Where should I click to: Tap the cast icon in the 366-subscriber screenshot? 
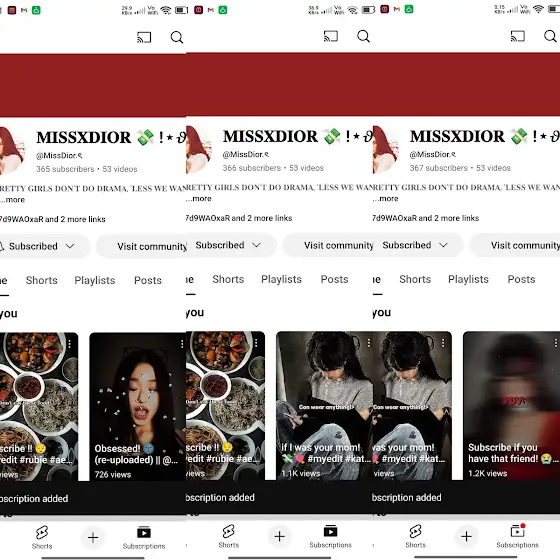click(331, 36)
